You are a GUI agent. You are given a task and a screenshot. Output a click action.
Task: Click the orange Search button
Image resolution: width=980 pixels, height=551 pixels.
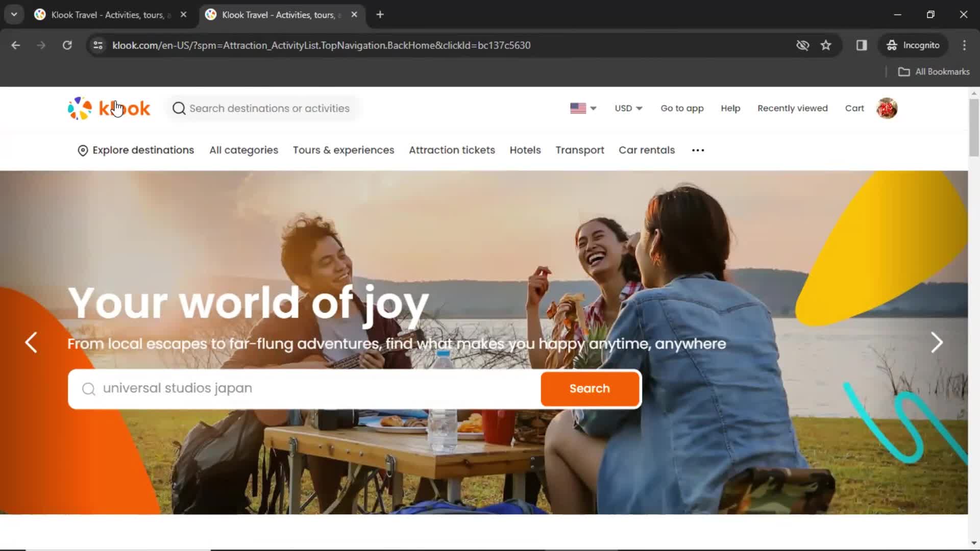590,388
